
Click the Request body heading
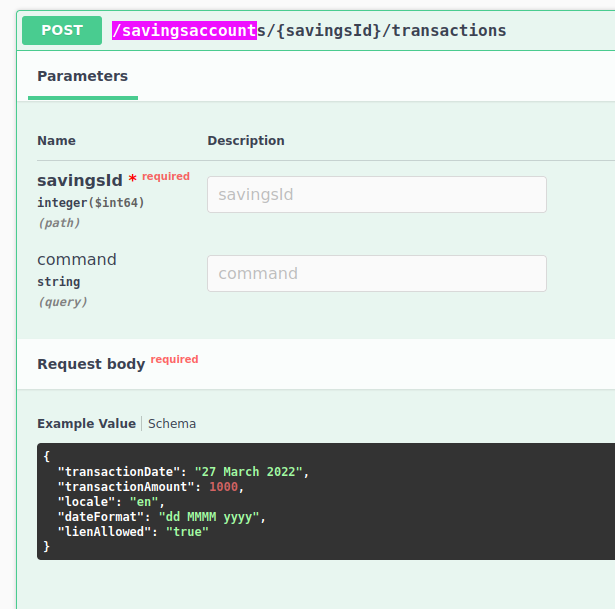point(91,364)
